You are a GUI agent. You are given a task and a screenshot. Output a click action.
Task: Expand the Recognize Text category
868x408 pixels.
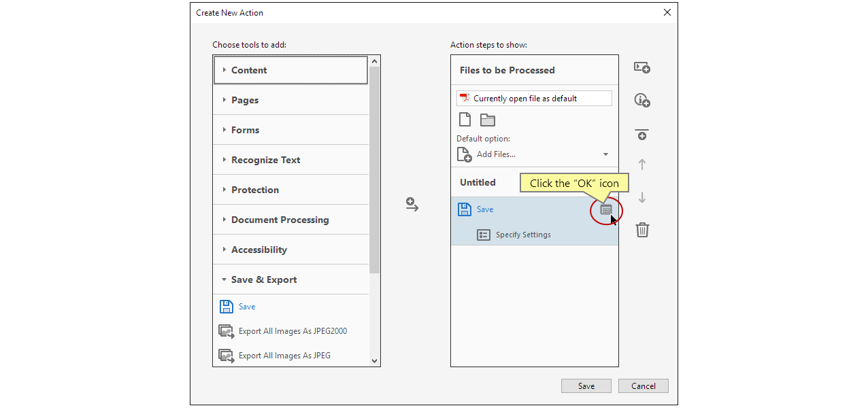pos(265,160)
